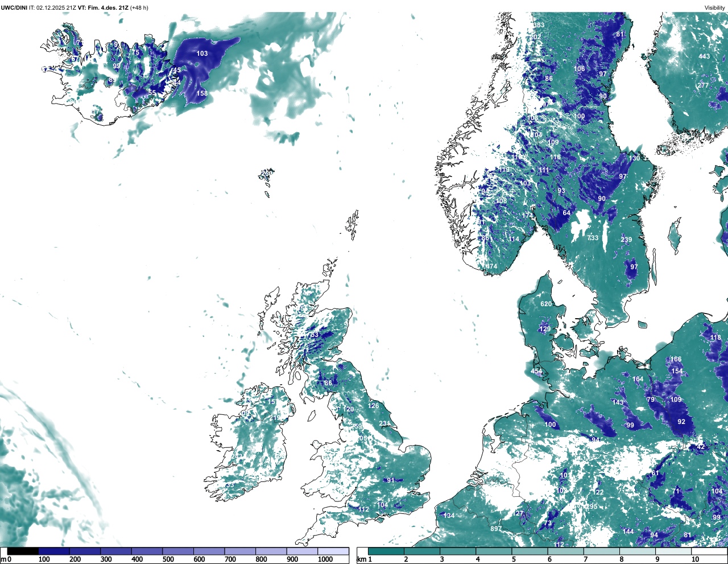The image size is (728, 564).
Task: Click the 'Fim. 4.des. 21Z' valid time
Action: (108, 7)
